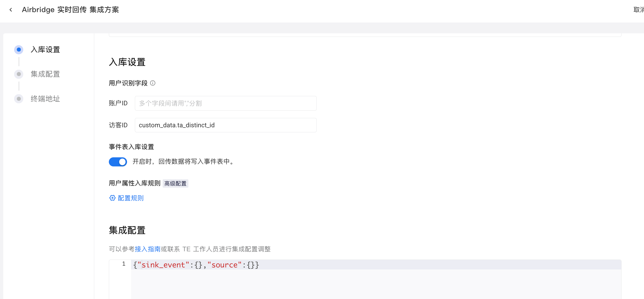Click line number 1 in the editor gutter
This screenshot has width=644, height=299.
(x=123, y=264)
